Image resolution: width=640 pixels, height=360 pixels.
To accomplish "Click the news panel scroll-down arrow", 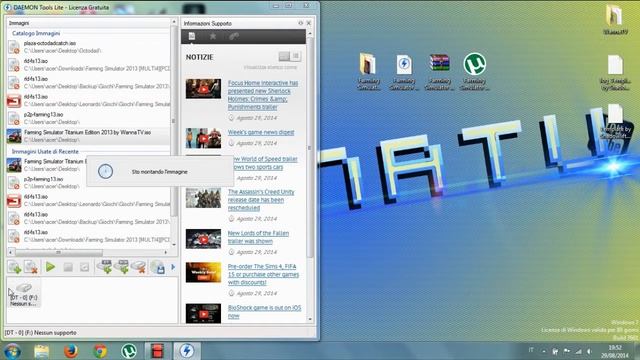I will click(310, 319).
